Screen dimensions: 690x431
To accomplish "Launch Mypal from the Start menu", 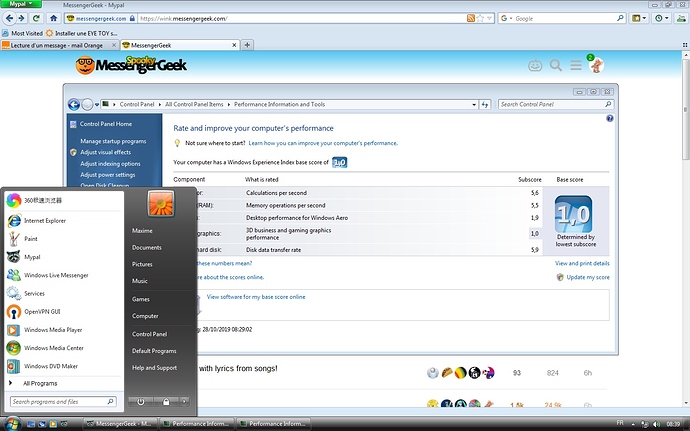I will 64,257.
